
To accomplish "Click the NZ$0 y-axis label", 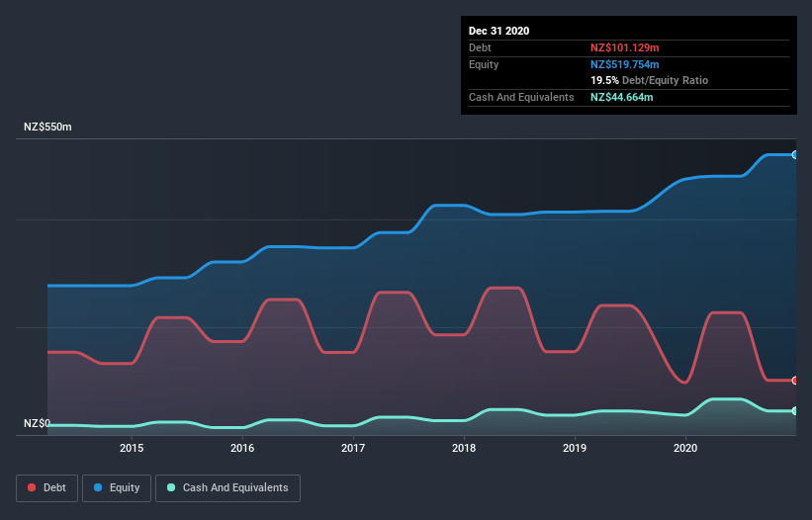I will [37, 423].
